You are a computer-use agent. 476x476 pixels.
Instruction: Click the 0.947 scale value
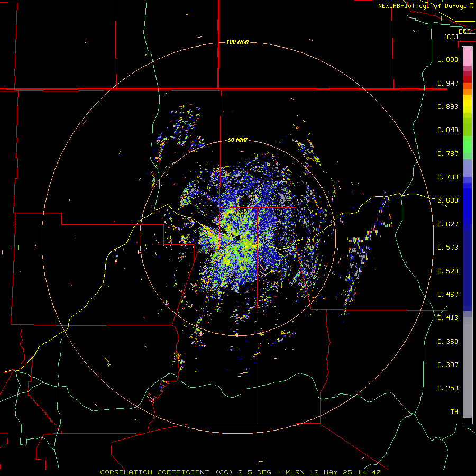(448, 83)
